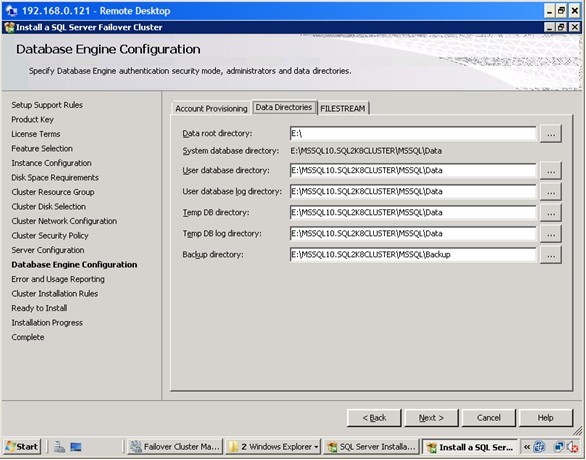This screenshot has width=586, height=460.
Task: Go to the previous step with the Back button
Action: 374,418
